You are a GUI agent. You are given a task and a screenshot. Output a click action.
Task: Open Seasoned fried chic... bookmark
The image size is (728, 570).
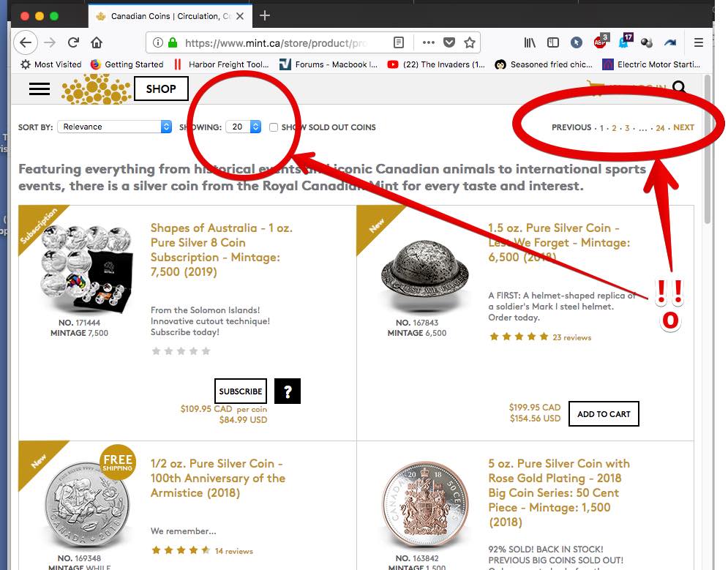[x=544, y=64]
